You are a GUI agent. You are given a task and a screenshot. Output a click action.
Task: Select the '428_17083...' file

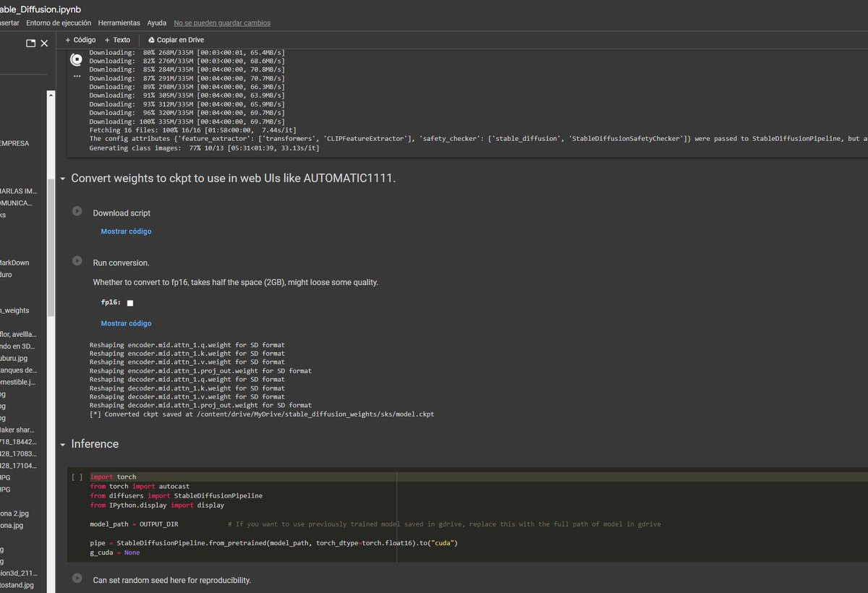[x=17, y=453]
